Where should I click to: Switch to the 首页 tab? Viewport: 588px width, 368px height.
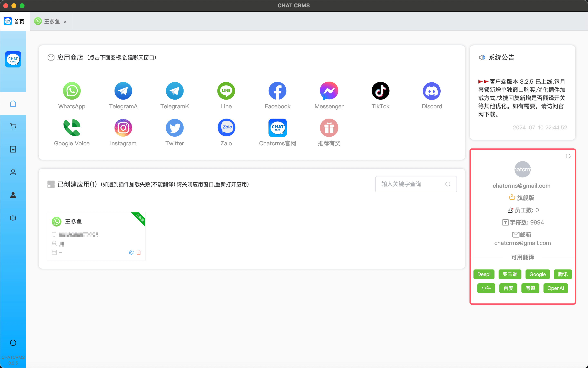coord(15,21)
